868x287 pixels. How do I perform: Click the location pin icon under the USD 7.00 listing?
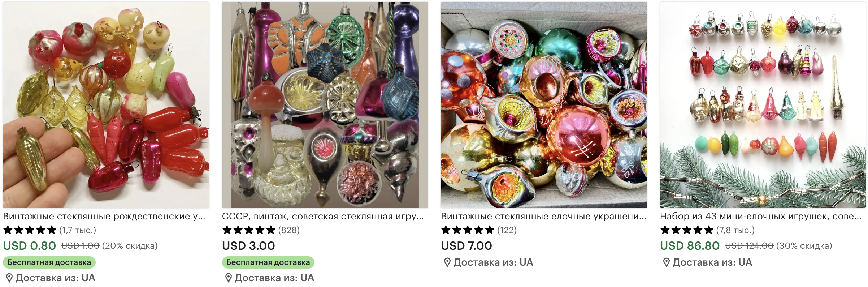click(447, 262)
